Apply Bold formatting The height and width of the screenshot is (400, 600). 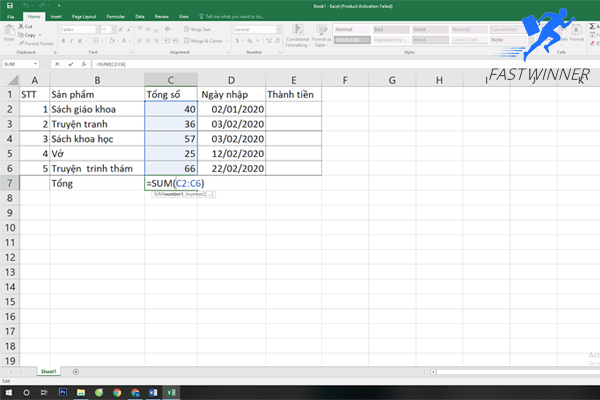click(x=63, y=41)
